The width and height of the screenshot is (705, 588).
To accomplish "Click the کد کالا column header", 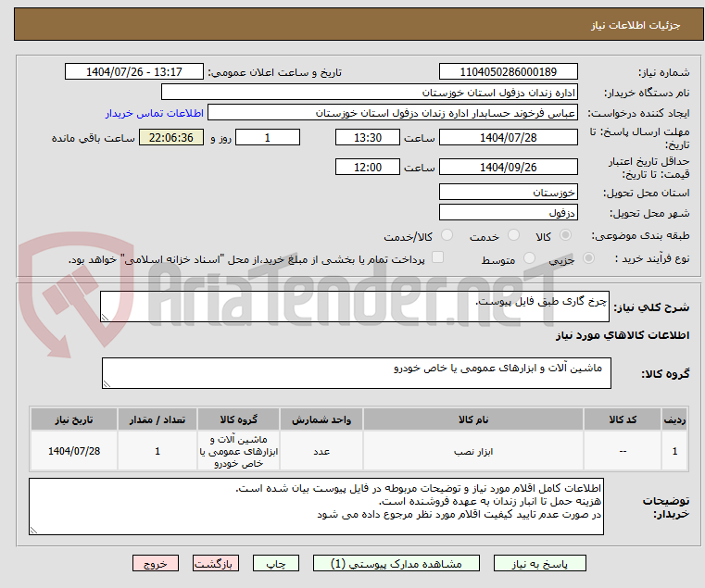I will [623, 419].
